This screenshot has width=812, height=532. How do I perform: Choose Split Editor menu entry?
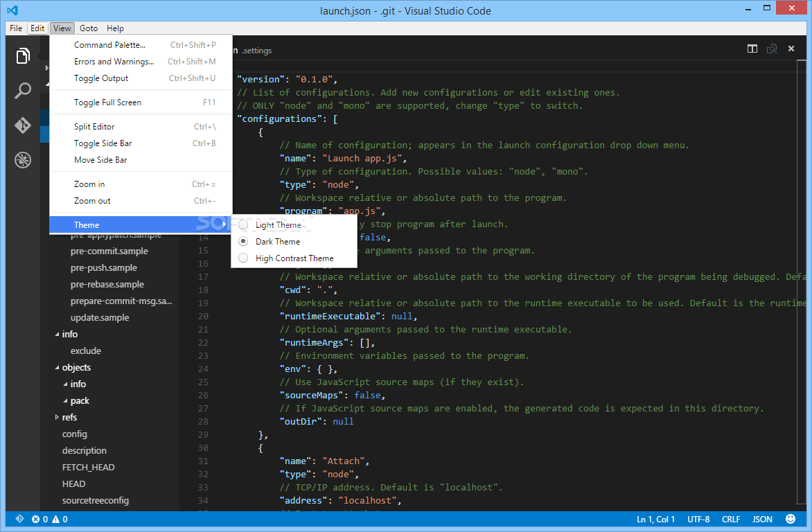[x=141, y=127]
